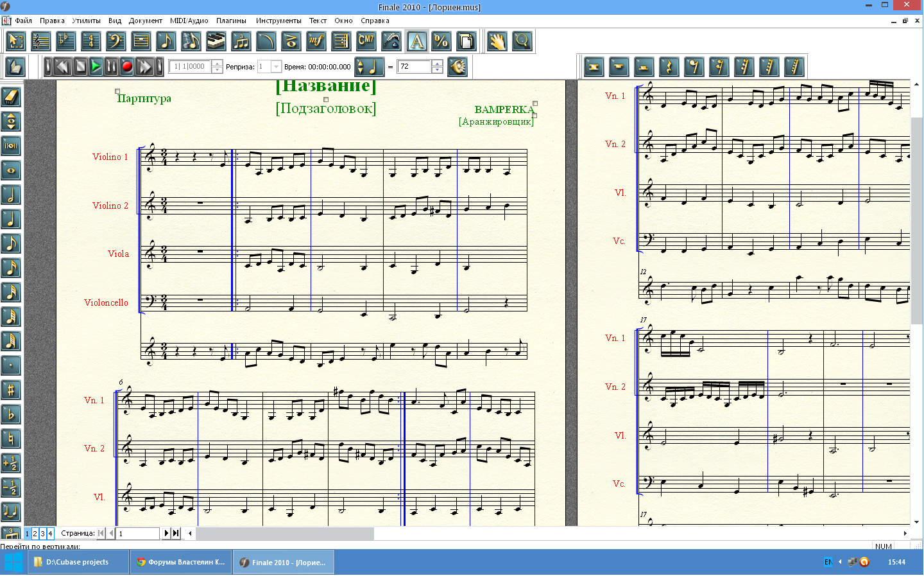Open the Плагины menu
Screen dimensions: 924x578
point(231,21)
